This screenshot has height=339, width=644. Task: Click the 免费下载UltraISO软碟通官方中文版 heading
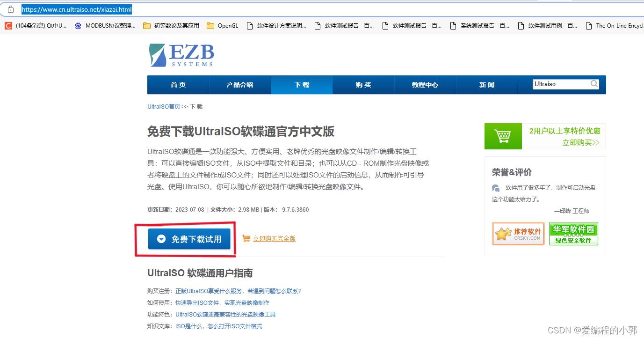[x=241, y=132]
